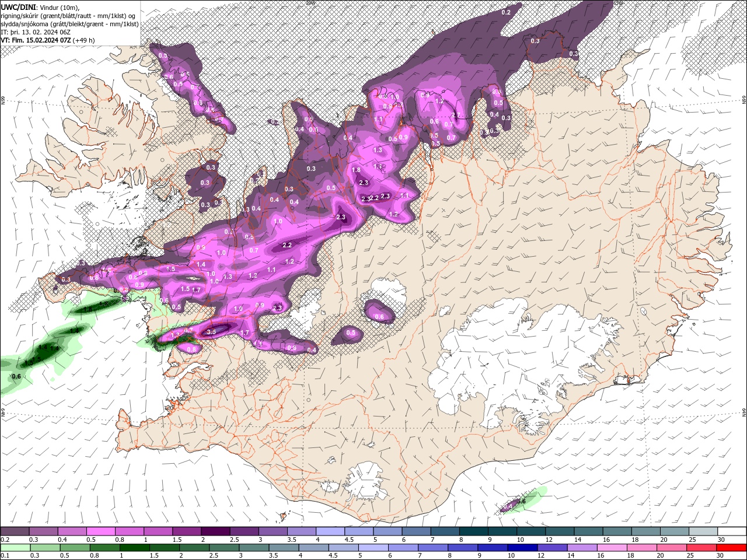Select the light pink bottom-row swatch between 16 and 18
Image resolution: width=747 pixels, height=560 pixels.
pos(612,548)
